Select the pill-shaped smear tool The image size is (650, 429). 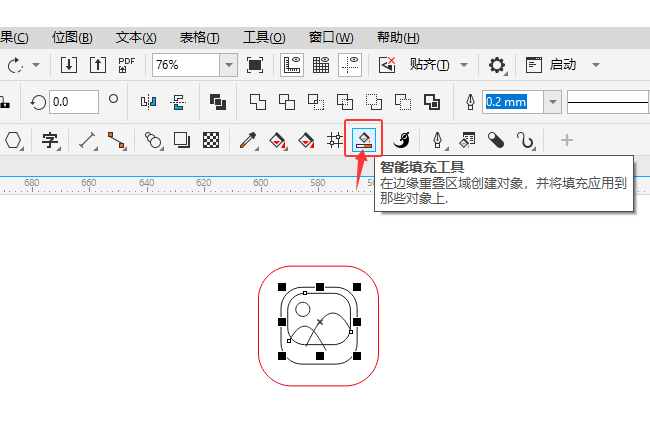pos(496,140)
